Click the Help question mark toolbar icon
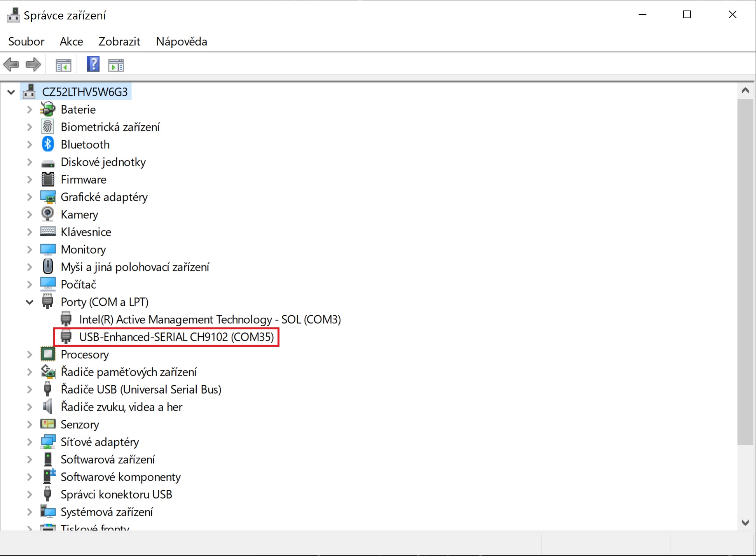 [93, 65]
